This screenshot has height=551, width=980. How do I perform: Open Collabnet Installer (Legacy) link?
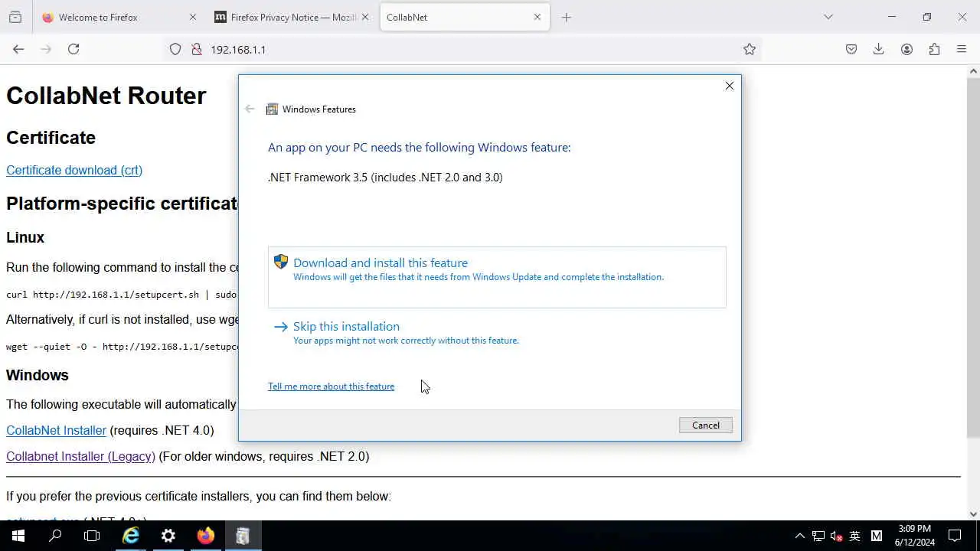(80, 456)
